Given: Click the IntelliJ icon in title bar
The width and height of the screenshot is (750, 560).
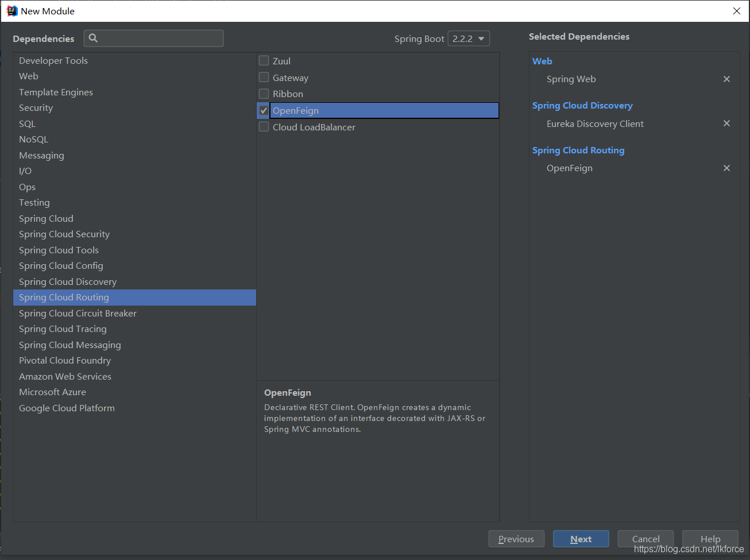Looking at the screenshot, I should [x=11, y=11].
